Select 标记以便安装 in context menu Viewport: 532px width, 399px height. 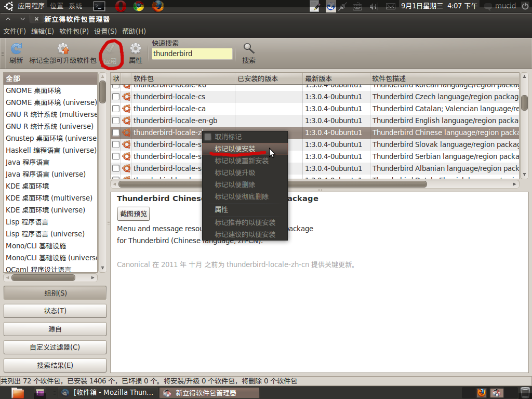pyautogui.click(x=235, y=149)
